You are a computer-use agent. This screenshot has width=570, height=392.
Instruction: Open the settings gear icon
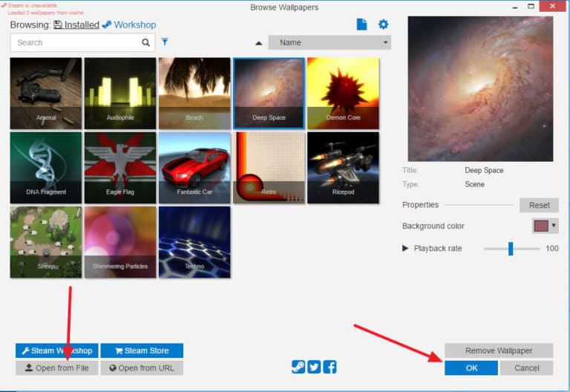(x=383, y=24)
